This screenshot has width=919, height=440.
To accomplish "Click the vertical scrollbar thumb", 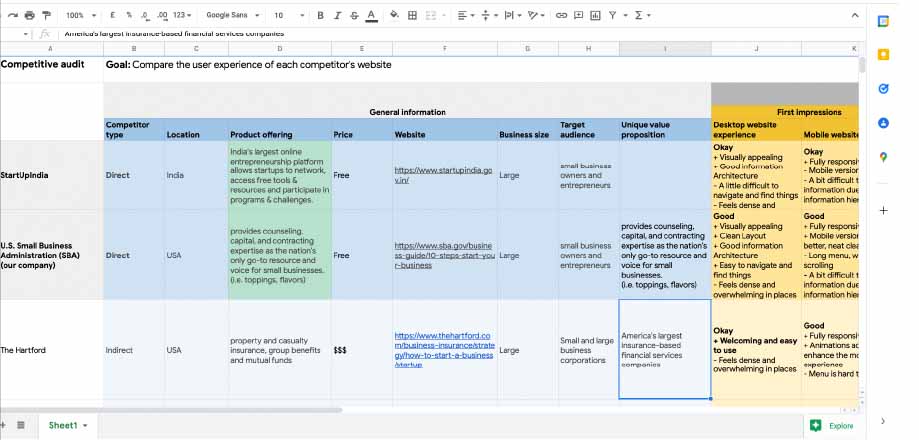I will [862, 64].
